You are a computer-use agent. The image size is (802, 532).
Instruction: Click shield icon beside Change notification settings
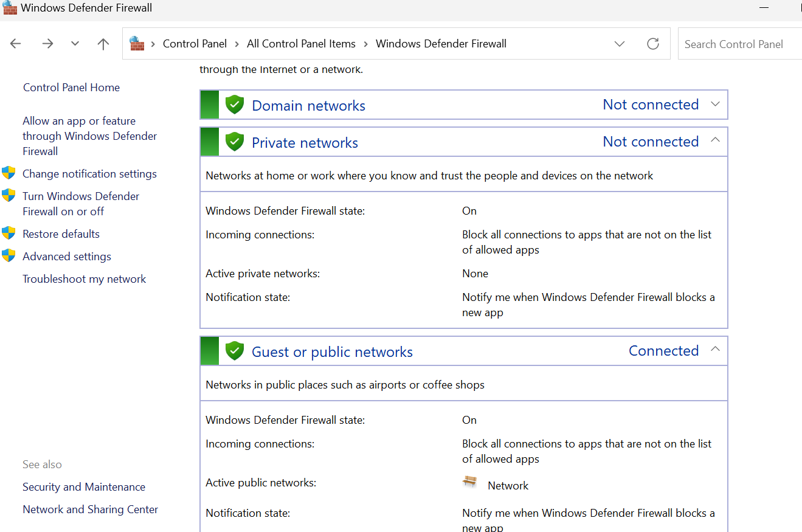click(x=9, y=173)
